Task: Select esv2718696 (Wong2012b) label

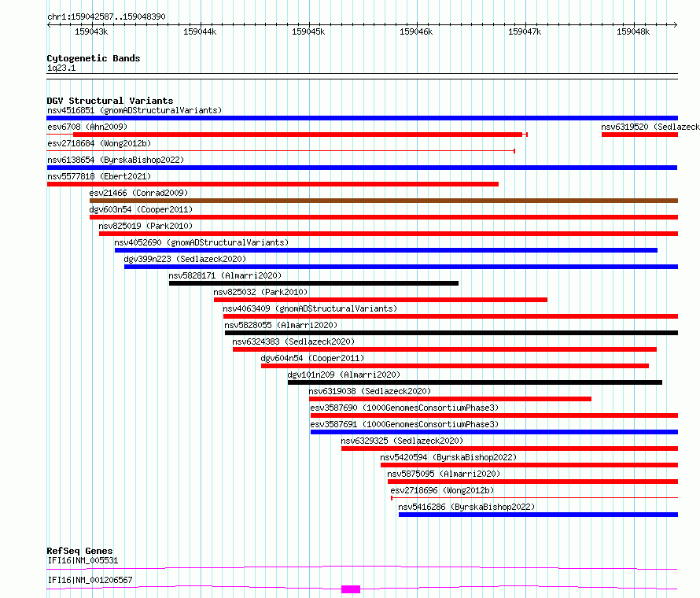Action: click(x=442, y=490)
